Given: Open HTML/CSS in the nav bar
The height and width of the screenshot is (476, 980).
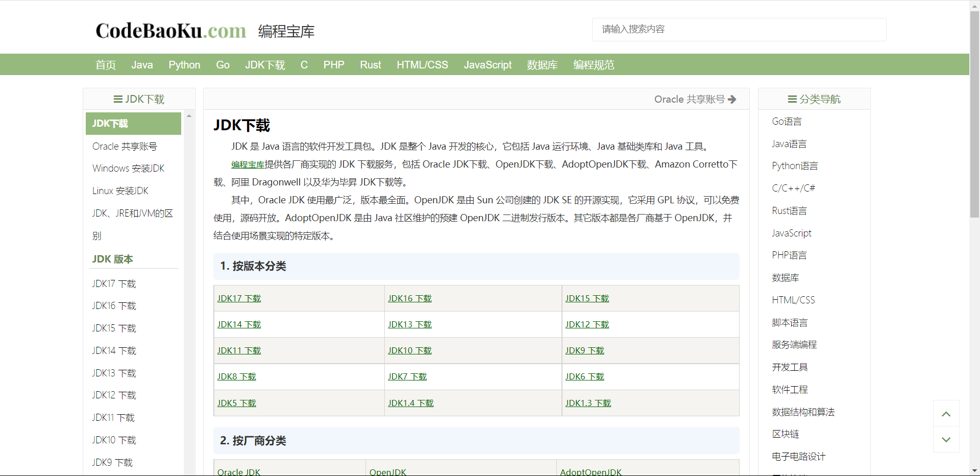Looking at the screenshot, I should tap(422, 65).
